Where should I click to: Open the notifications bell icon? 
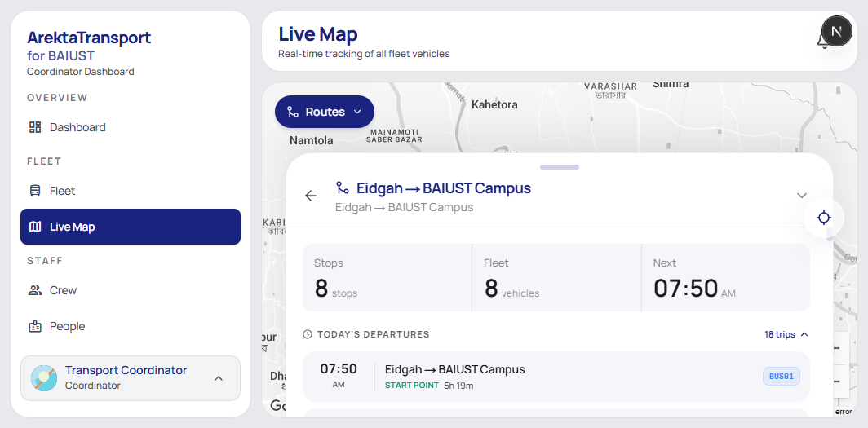[x=822, y=41]
